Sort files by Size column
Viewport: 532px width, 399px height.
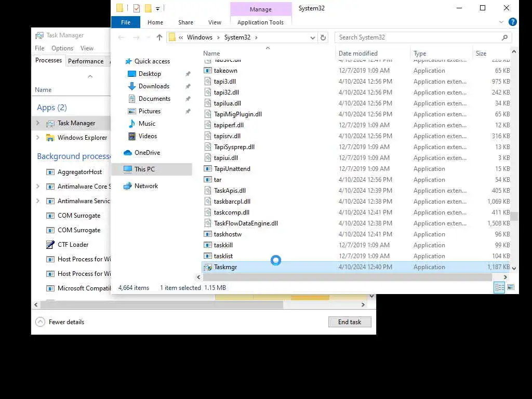[481, 54]
